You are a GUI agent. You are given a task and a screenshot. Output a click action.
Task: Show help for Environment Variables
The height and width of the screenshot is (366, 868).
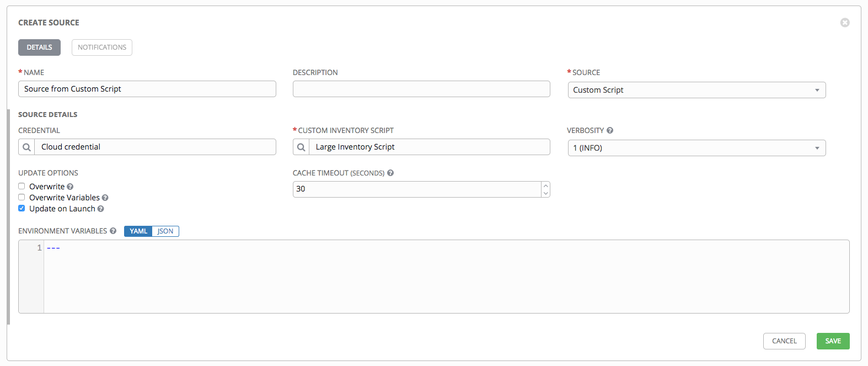coord(113,231)
